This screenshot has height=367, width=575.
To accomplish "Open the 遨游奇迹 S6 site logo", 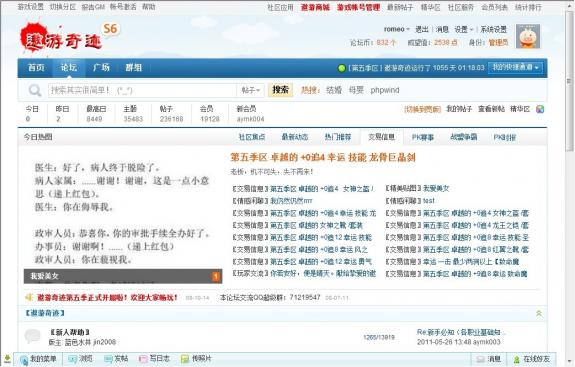I will pyautogui.click(x=69, y=37).
